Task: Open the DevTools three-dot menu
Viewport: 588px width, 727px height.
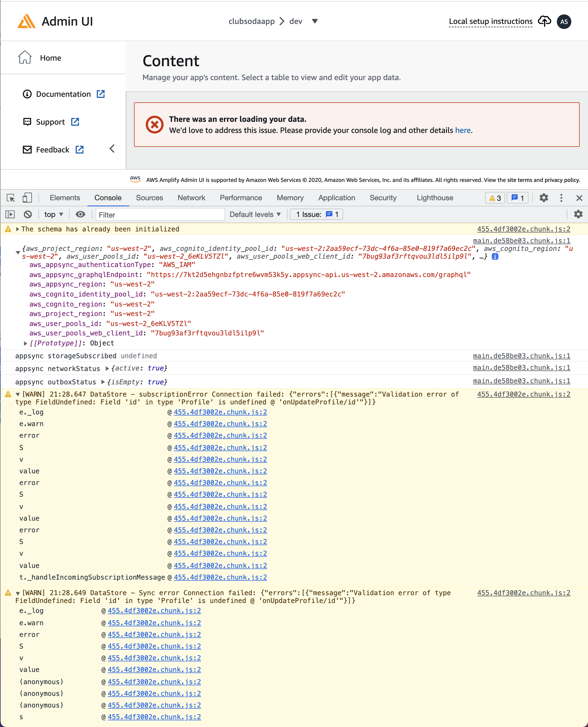Action: [x=561, y=198]
